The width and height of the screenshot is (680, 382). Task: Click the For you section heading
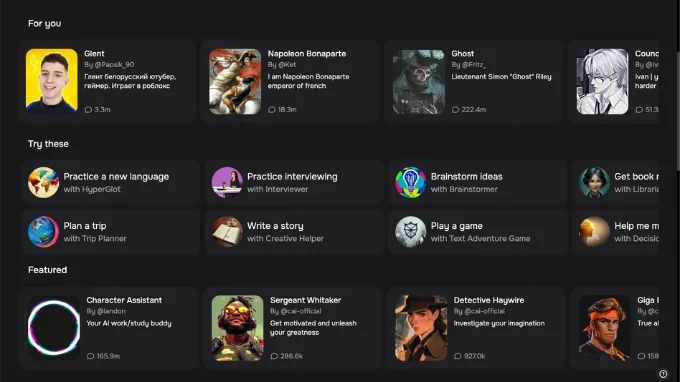tap(45, 23)
